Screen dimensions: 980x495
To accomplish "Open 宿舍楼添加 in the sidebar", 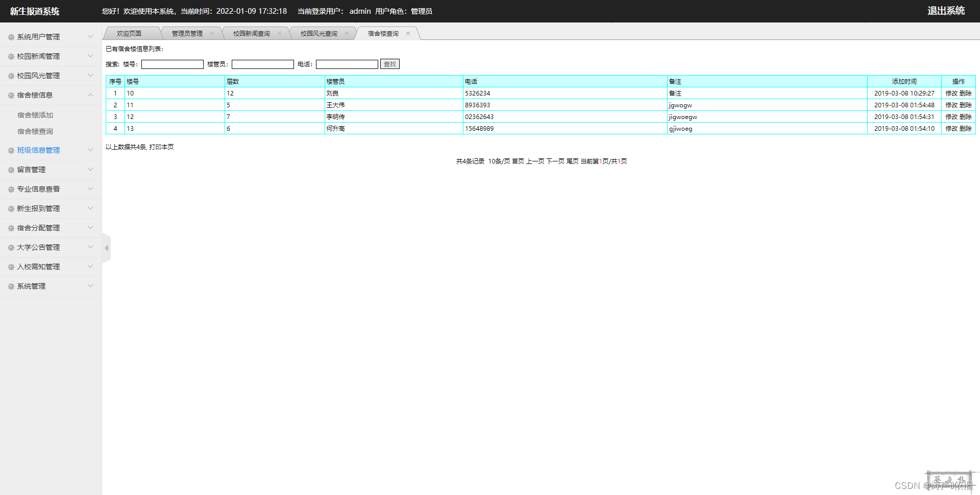I will tap(35, 115).
